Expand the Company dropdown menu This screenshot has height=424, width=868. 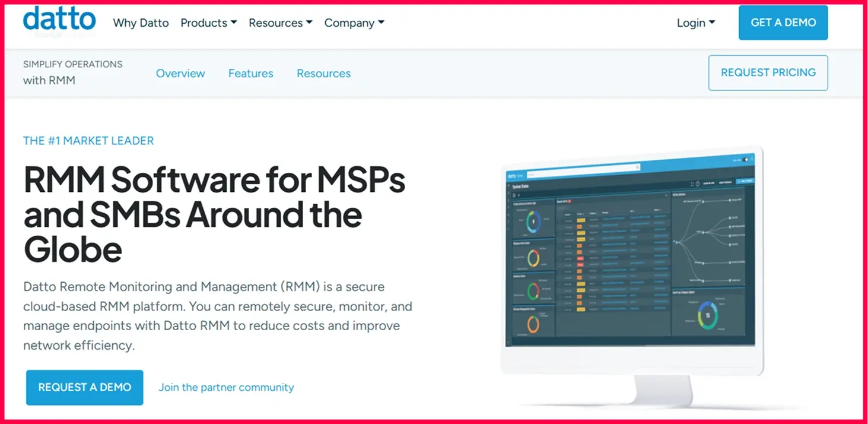354,23
